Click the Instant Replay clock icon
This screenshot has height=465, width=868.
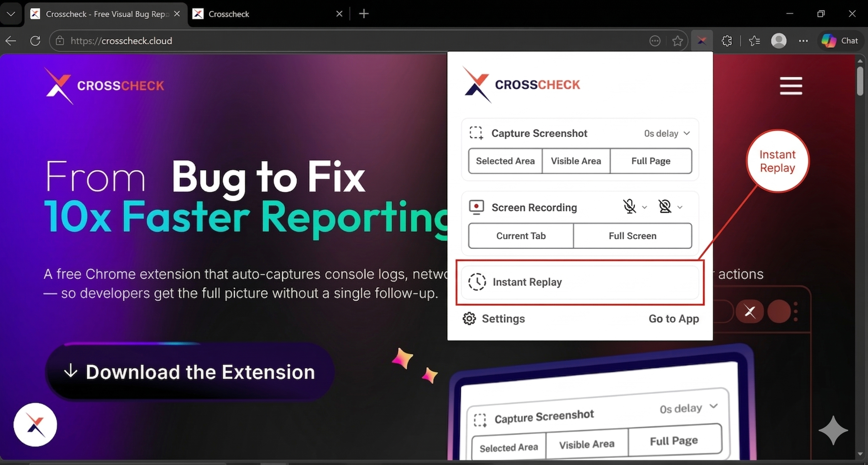click(477, 282)
